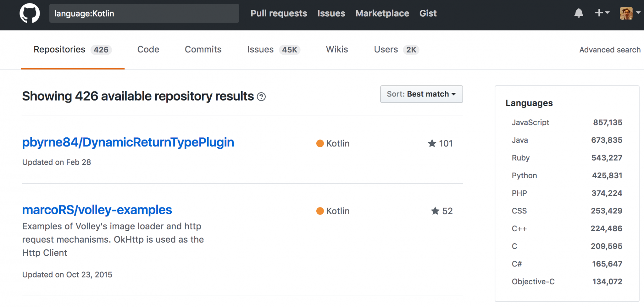Go to Marketplace in header
Image resolution: width=644 pixels, height=307 pixels.
pos(382,13)
